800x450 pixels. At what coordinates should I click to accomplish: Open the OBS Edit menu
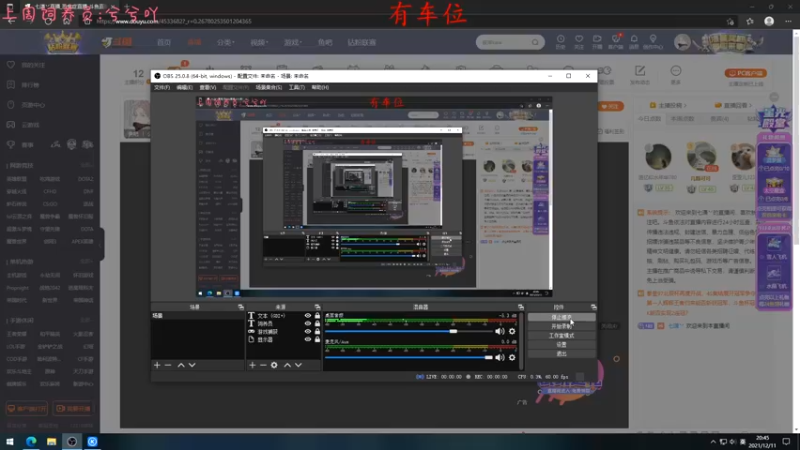point(184,88)
